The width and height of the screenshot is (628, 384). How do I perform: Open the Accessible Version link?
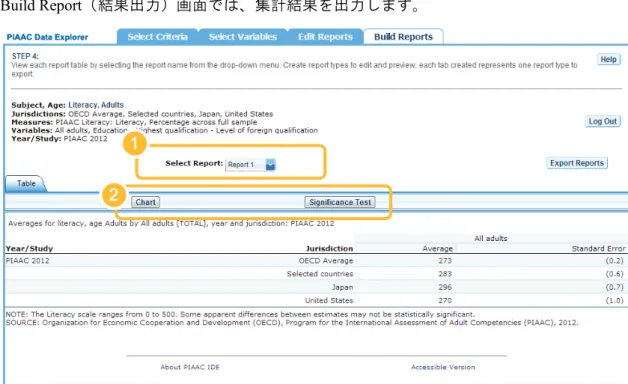[x=443, y=367]
